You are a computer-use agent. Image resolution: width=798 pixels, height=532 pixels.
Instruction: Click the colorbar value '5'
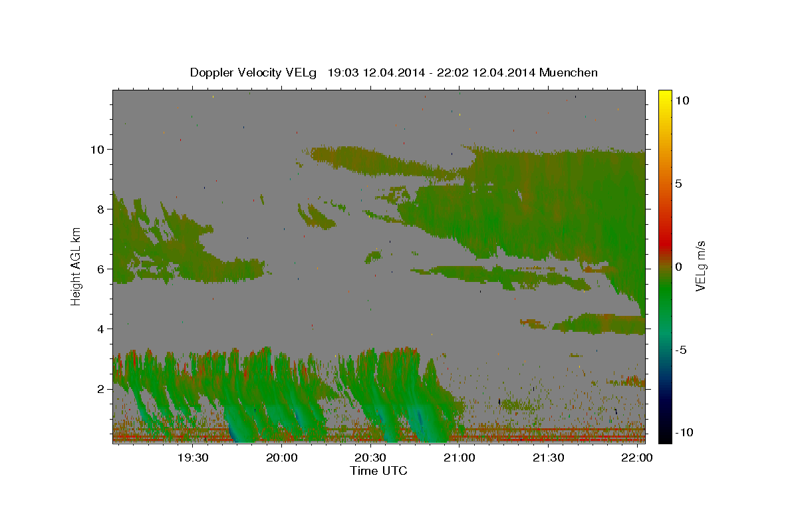coord(678,184)
